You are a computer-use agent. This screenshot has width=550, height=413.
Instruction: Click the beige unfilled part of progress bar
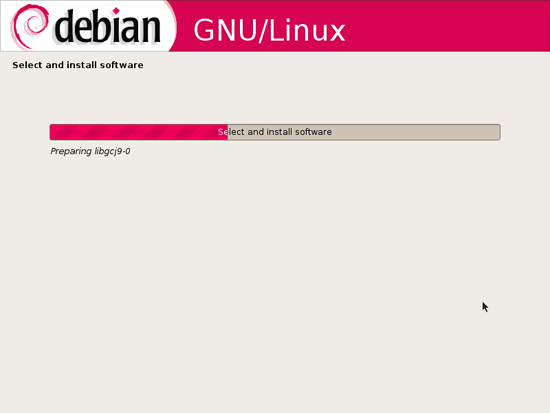click(364, 132)
